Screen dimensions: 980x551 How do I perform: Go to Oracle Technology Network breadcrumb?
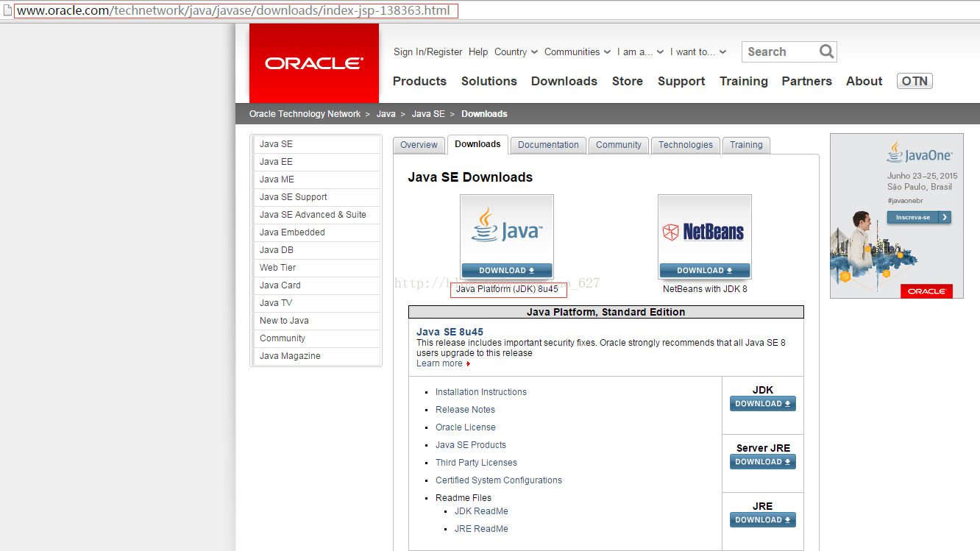pos(305,114)
